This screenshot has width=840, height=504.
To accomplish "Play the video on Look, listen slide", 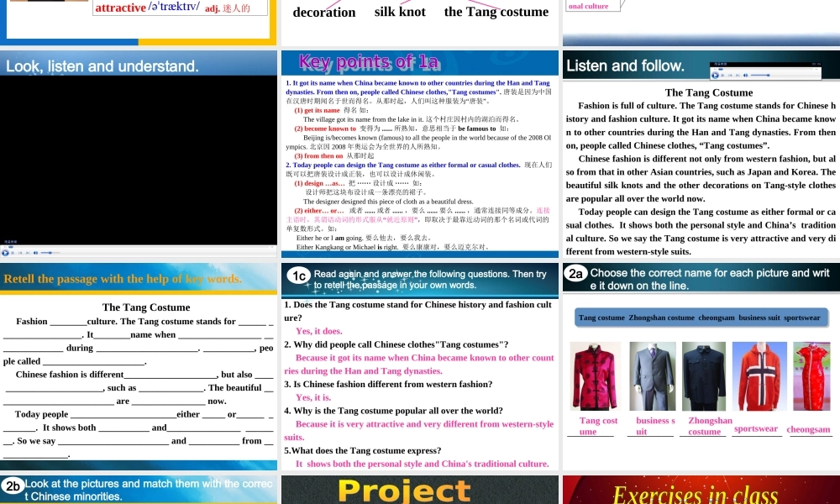I will point(5,253).
